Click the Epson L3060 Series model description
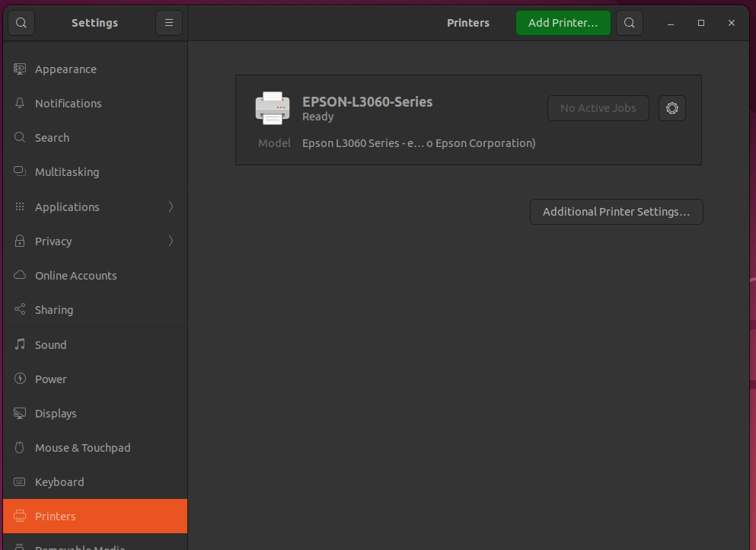Image resolution: width=756 pixels, height=550 pixels. tap(419, 143)
